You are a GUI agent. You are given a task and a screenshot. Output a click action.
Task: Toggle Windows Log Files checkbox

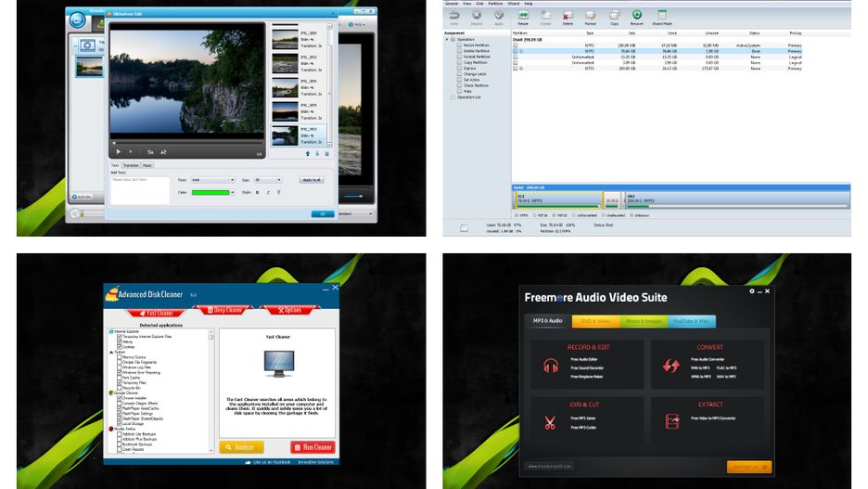click(119, 367)
